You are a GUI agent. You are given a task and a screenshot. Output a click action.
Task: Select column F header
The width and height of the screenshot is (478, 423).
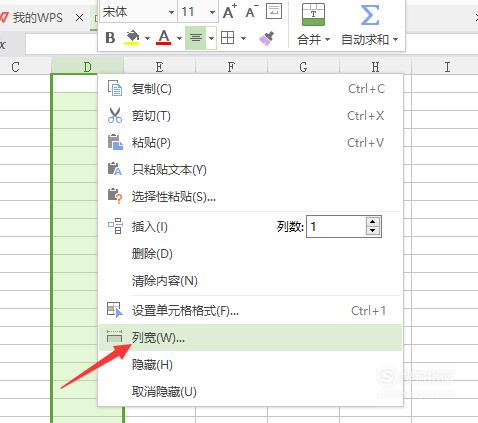point(231,67)
